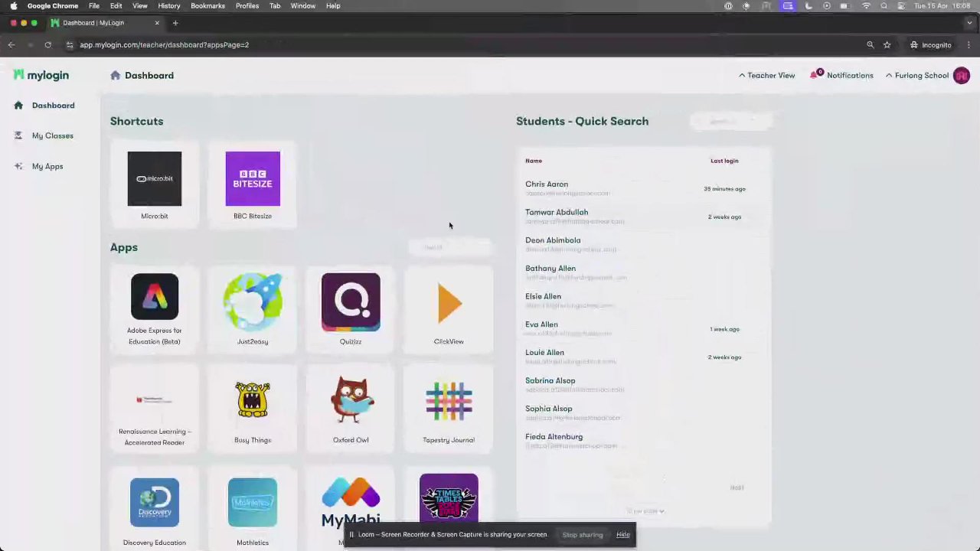Viewport: 980px width, 551px height.
Task: Open My Apps in the sidebar
Action: [39, 167]
